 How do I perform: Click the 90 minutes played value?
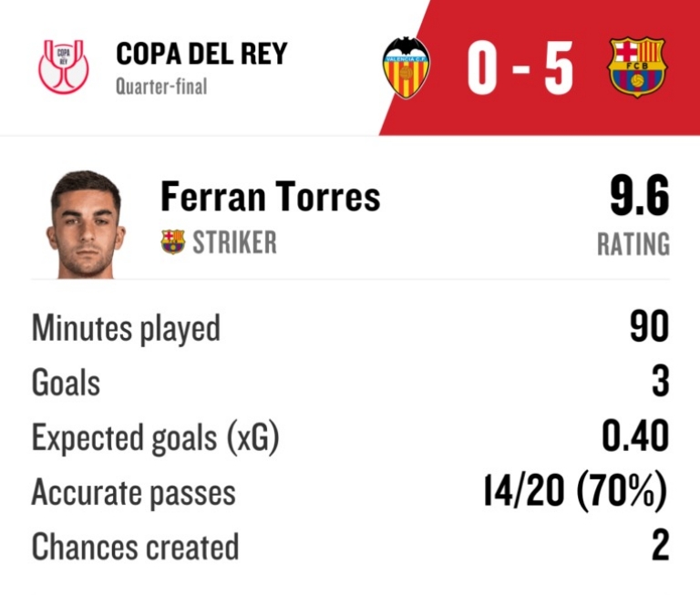[649, 328]
